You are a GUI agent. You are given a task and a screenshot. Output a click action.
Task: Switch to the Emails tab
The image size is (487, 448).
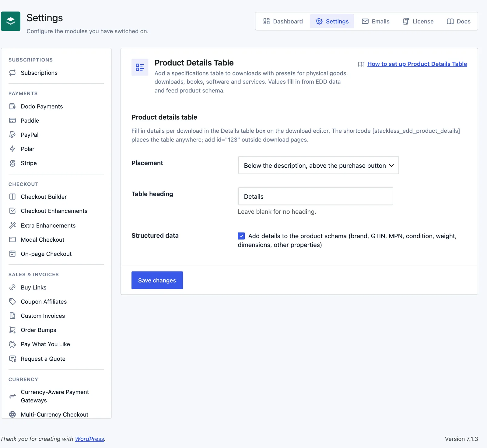click(x=376, y=21)
